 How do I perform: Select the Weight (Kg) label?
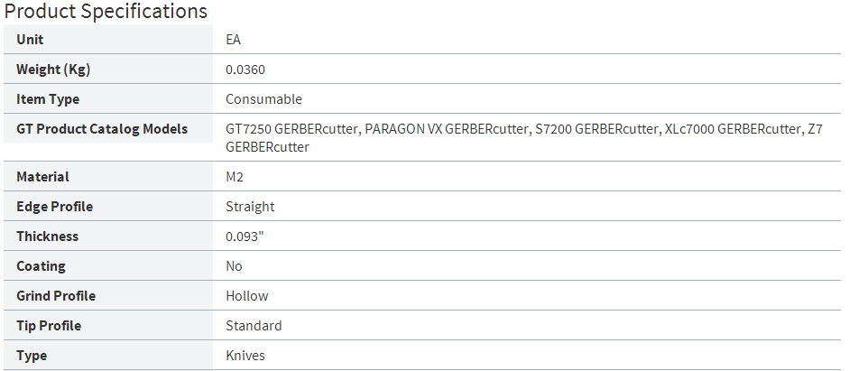pos(53,70)
